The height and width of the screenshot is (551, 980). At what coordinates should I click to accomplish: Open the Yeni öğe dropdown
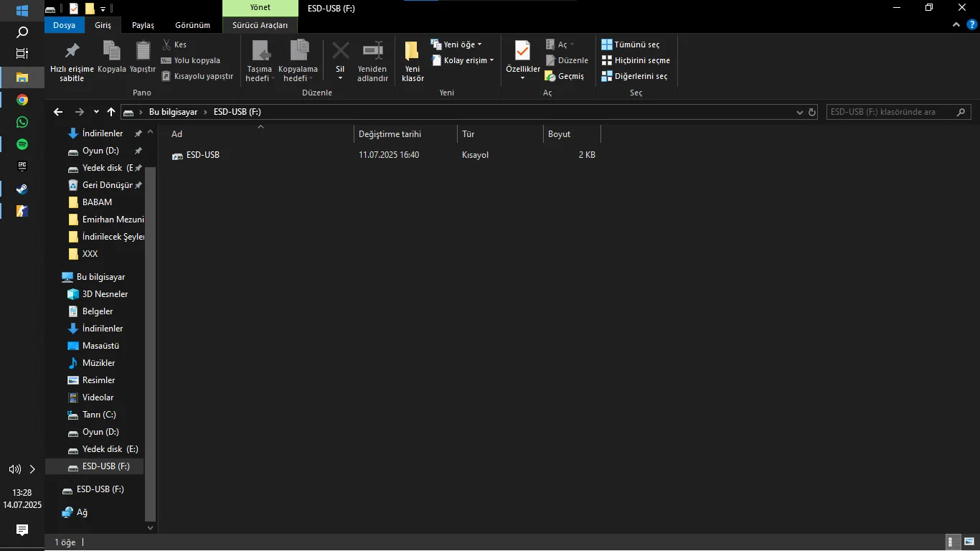coord(456,44)
